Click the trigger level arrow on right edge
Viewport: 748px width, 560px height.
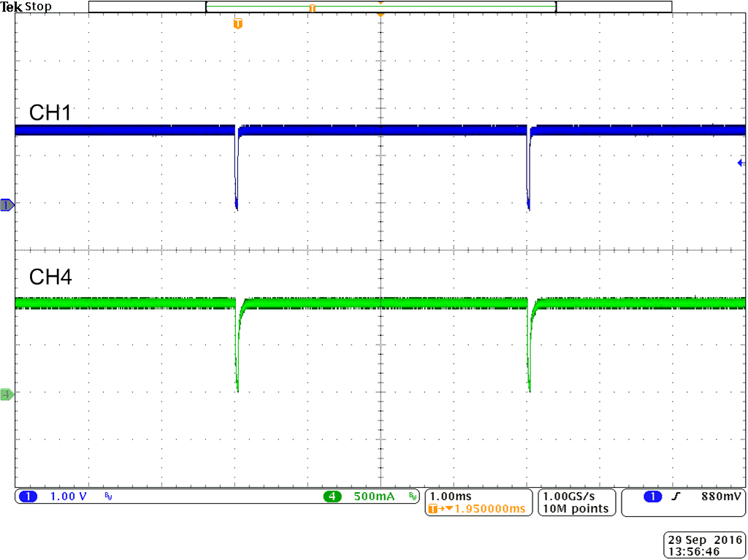pos(741,163)
